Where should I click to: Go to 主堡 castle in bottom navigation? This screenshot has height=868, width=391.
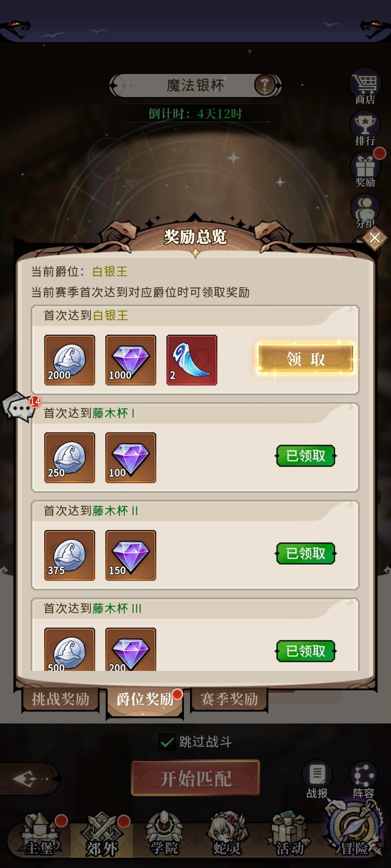[x=39, y=836]
